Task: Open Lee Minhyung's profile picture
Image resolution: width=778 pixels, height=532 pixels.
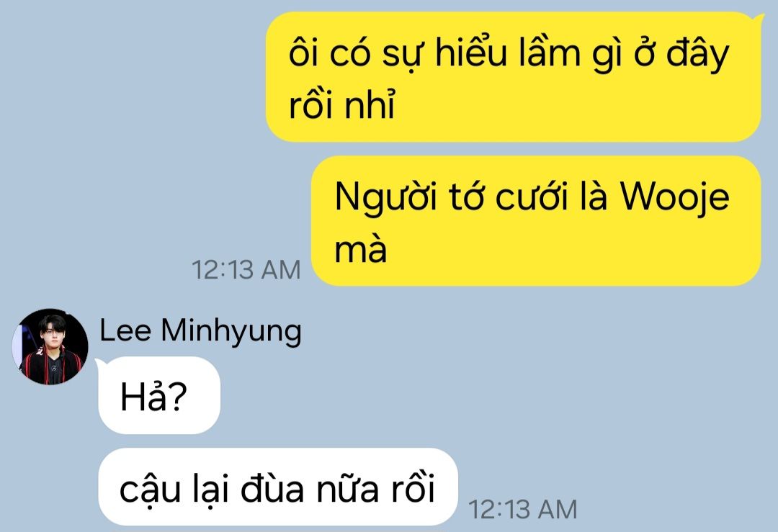Action: (50, 346)
